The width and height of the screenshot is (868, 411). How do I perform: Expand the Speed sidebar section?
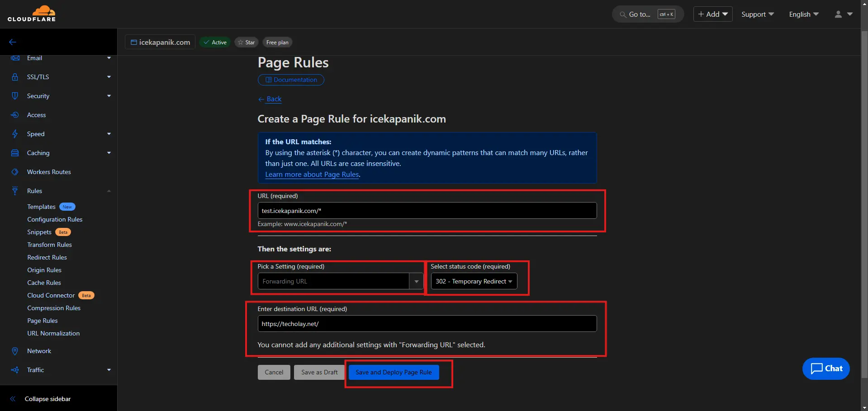tap(109, 134)
